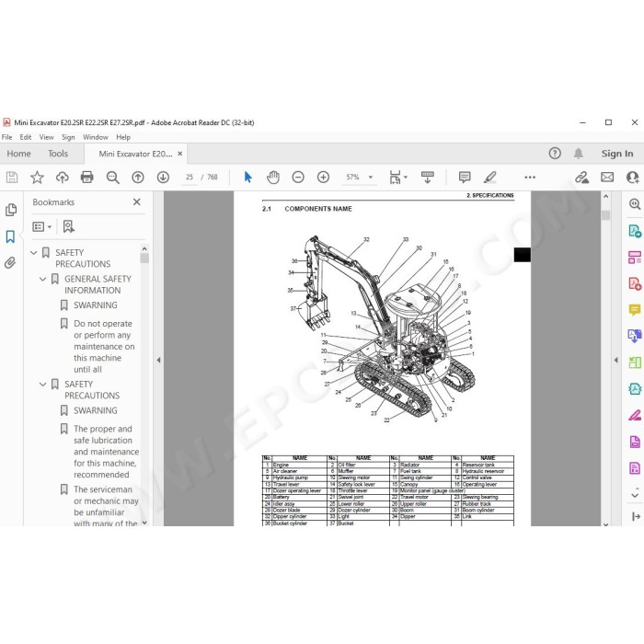This screenshot has width=644, height=644.
Task: Open the Fill & Sign tool in right pane
Action: [x=635, y=415]
